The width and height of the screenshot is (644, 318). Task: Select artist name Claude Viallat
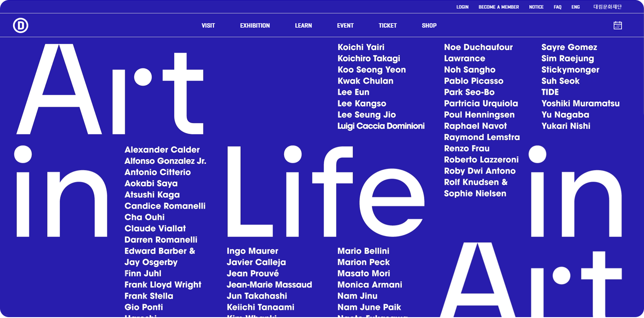point(155,228)
